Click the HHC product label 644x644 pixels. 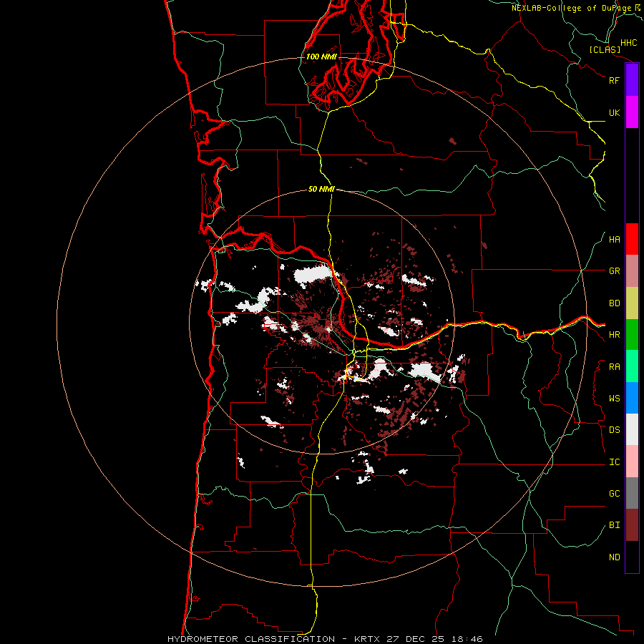[628, 43]
